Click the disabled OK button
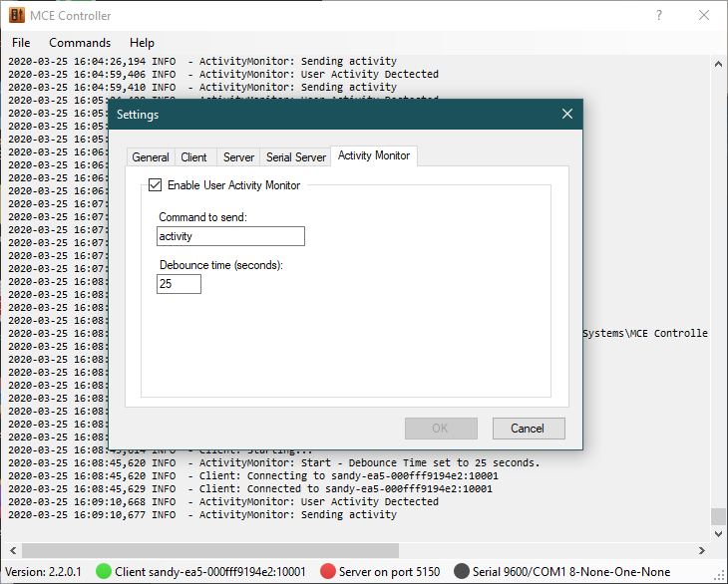 pyautogui.click(x=441, y=429)
